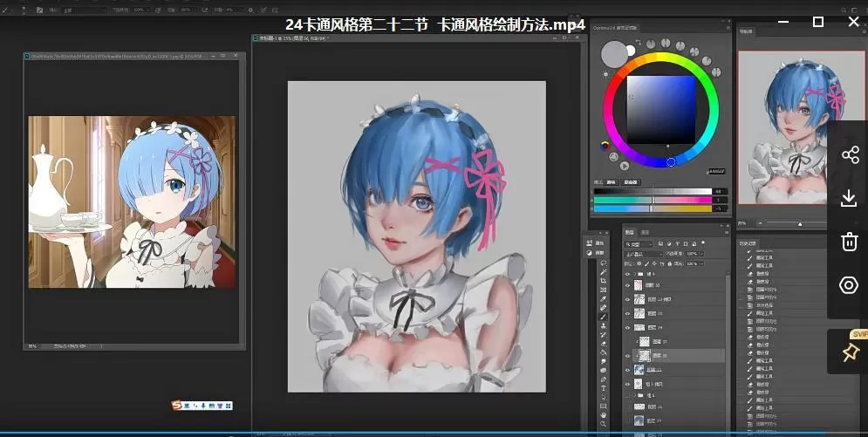This screenshot has width=868, height=437.
Task: Switch to tab next to Layers tab
Action: click(x=645, y=232)
